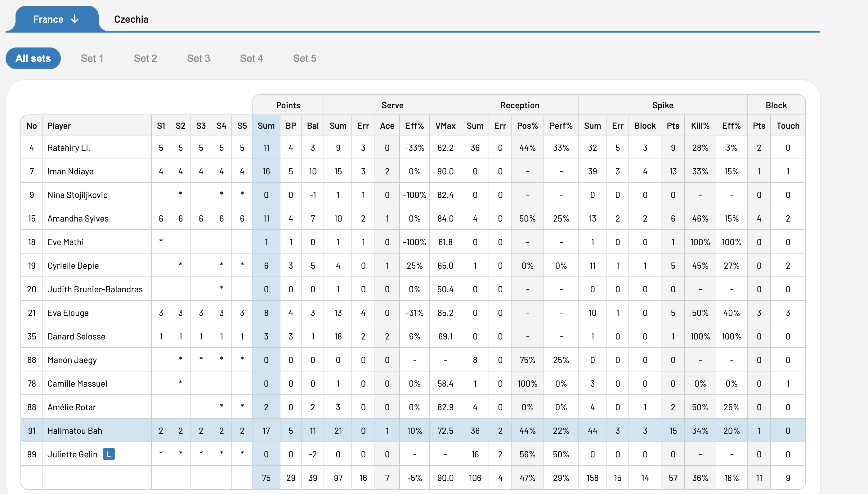Sort by Points Sum column header
The height and width of the screenshot is (494, 868).
pyautogui.click(x=266, y=126)
